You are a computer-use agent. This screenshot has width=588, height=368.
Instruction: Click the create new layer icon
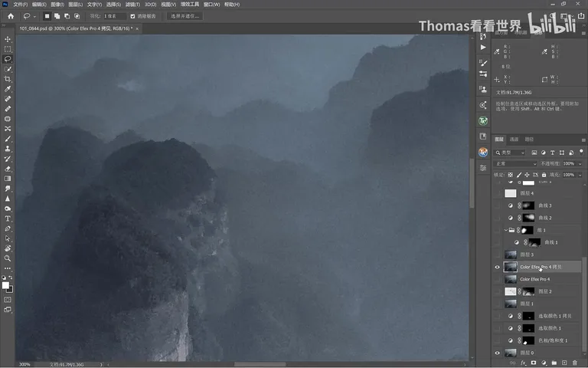pyautogui.click(x=564, y=363)
